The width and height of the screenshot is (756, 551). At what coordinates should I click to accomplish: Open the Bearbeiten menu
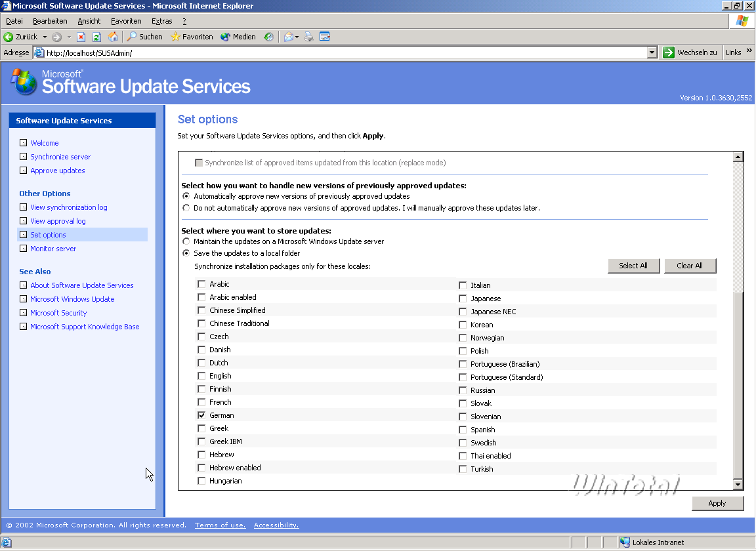point(50,21)
